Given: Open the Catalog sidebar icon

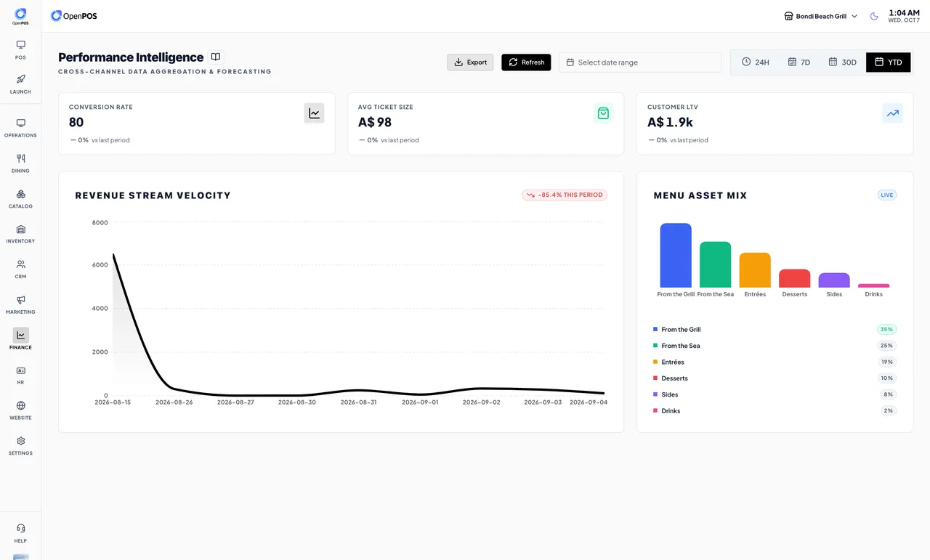Looking at the screenshot, I should pyautogui.click(x=20, y=194).
